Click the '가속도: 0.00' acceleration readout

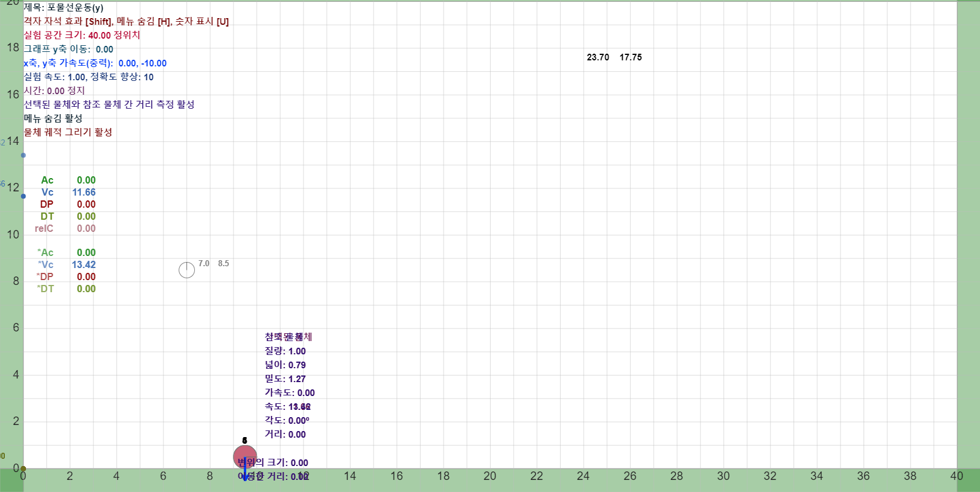click(290, 392)
